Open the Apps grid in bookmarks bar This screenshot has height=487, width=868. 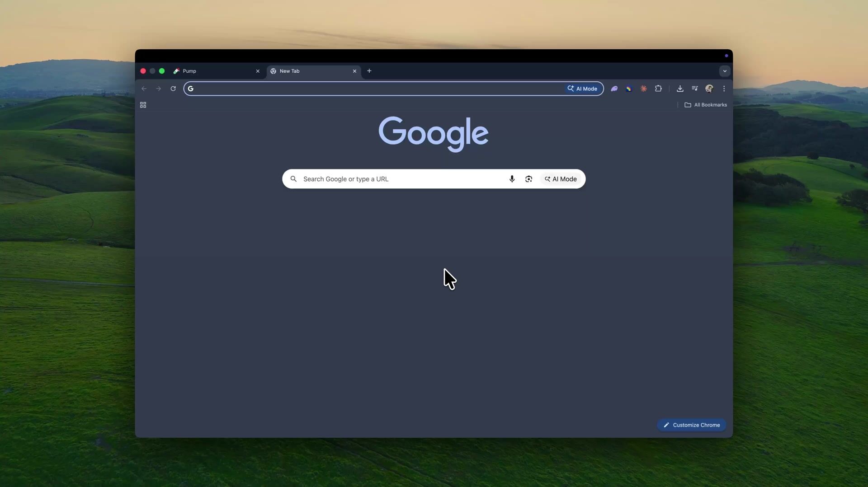coord(143,105)
